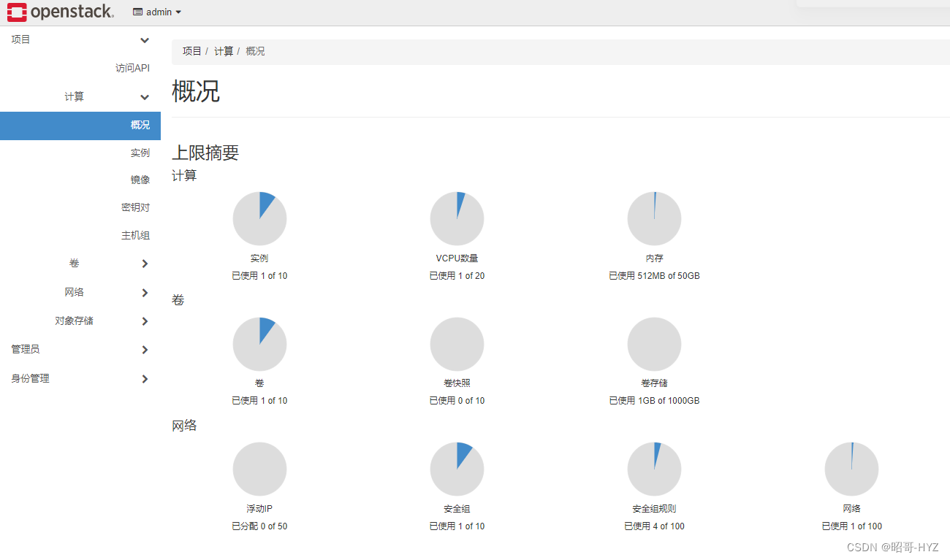Click the text 已使用 1GB of 1000GB
950x560 pixels.
[654, 401]
